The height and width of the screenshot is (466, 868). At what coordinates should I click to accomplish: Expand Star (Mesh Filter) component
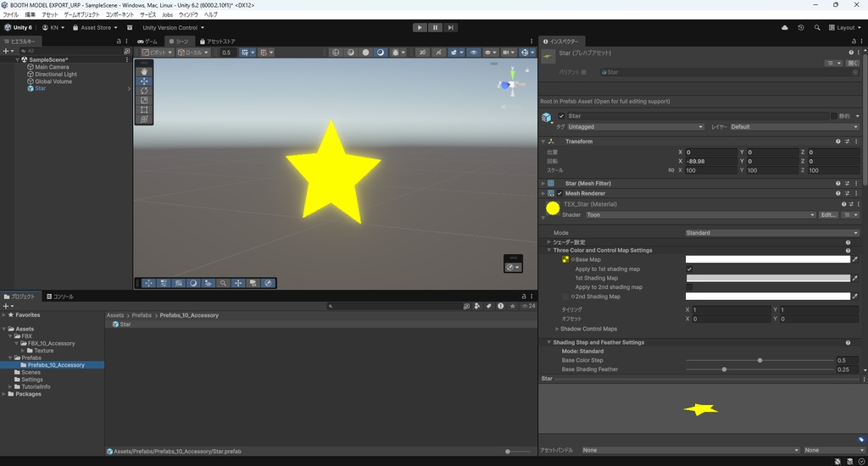pos(543,184)
